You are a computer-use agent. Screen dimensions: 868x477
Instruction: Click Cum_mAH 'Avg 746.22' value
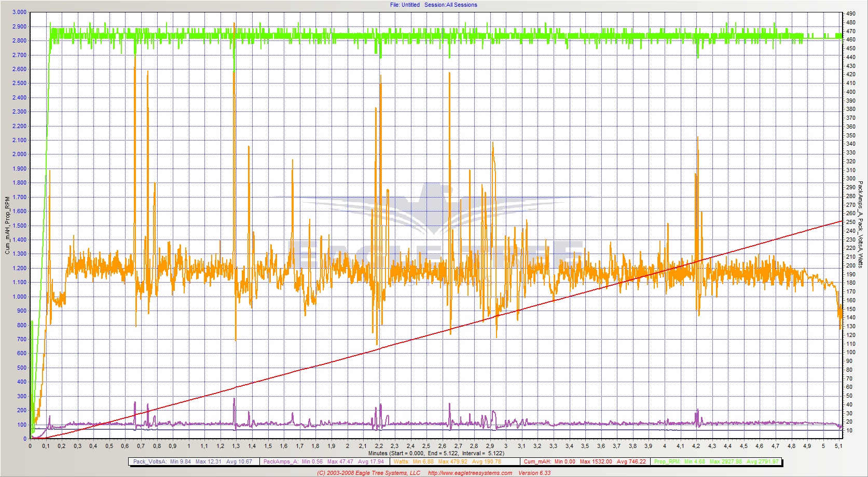(631, 461)
